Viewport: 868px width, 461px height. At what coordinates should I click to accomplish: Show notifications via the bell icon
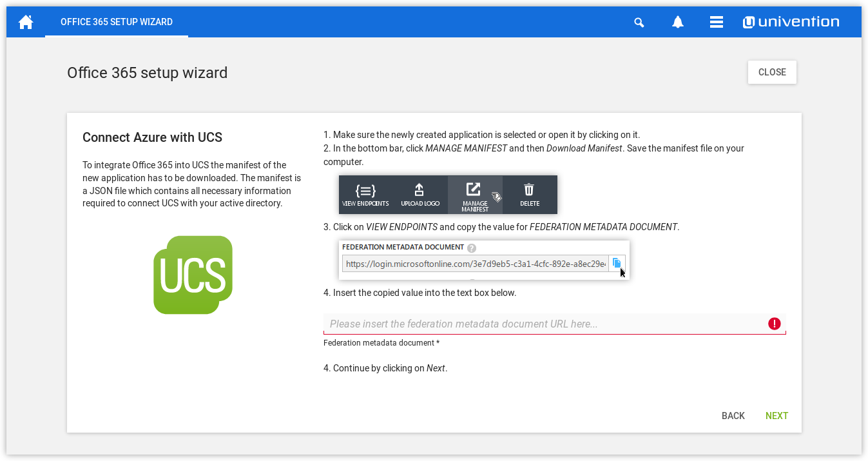[678, 22]
